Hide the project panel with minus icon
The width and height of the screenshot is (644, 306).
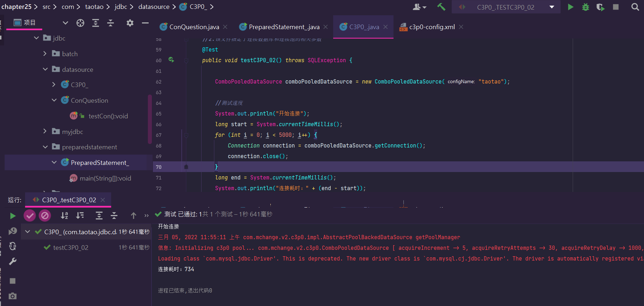pos(145,23)
